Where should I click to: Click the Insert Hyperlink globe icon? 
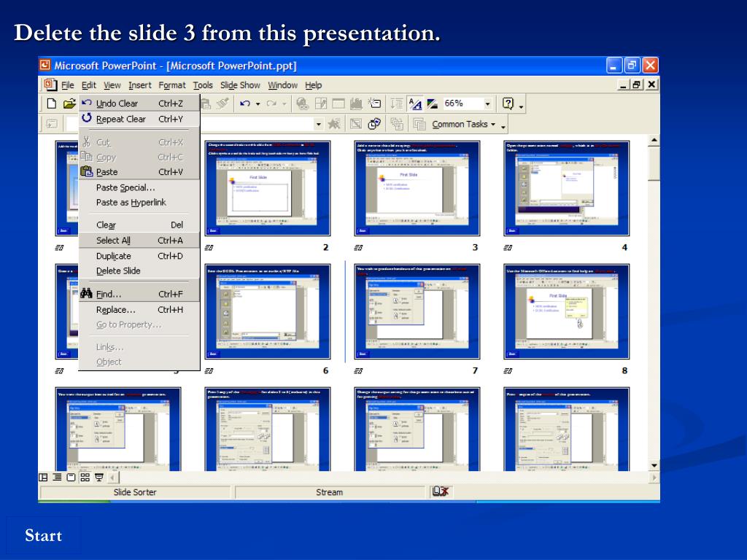[302, 104]
